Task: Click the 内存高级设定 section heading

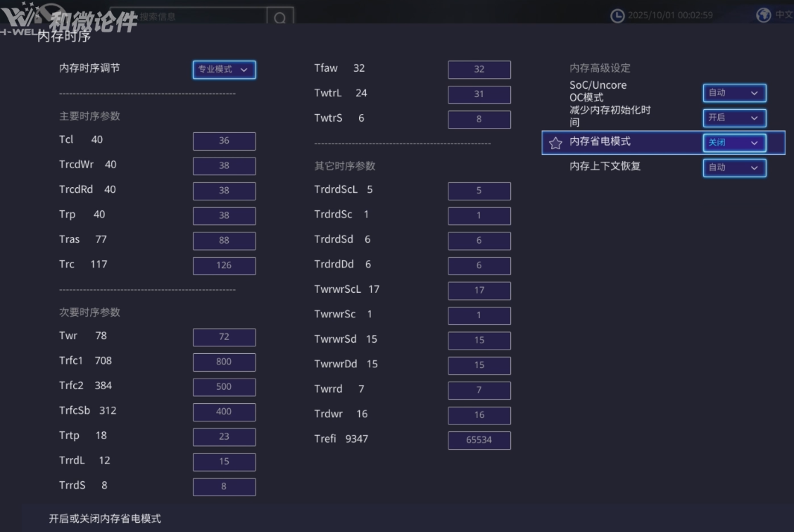Action: point(600,68)
